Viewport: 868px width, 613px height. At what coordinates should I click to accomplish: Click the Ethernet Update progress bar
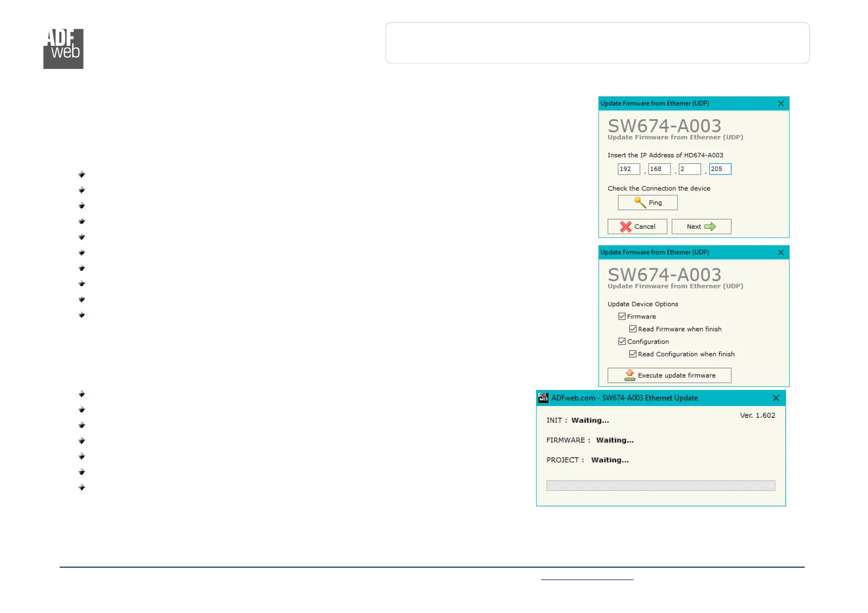click(661, 485)
